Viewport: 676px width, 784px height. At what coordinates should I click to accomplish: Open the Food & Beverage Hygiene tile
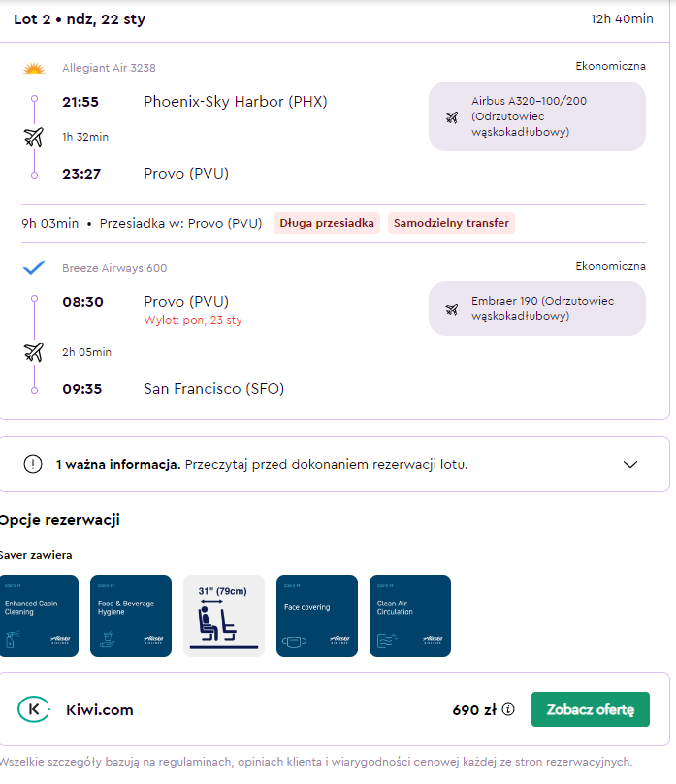[131, 616]
